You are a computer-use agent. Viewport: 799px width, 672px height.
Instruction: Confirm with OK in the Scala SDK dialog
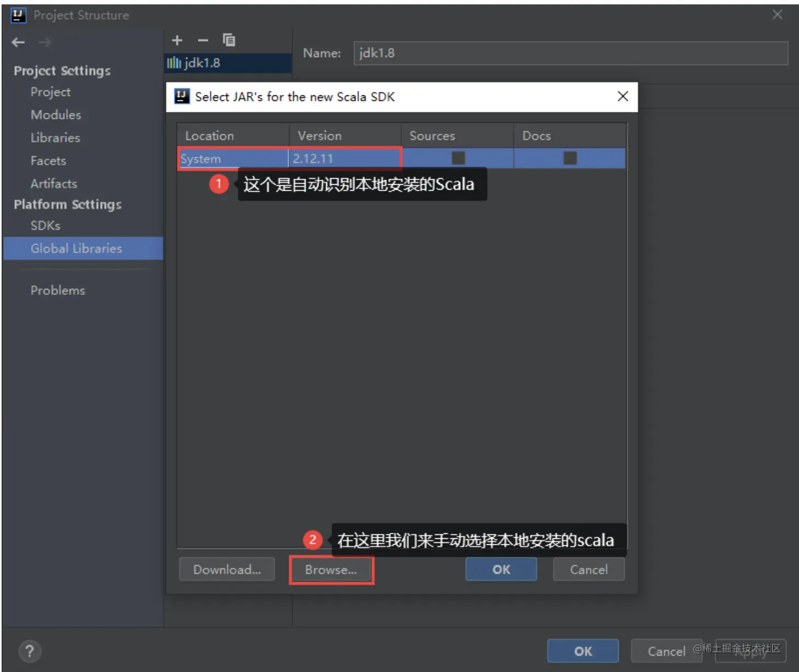(x=501, y=570)
